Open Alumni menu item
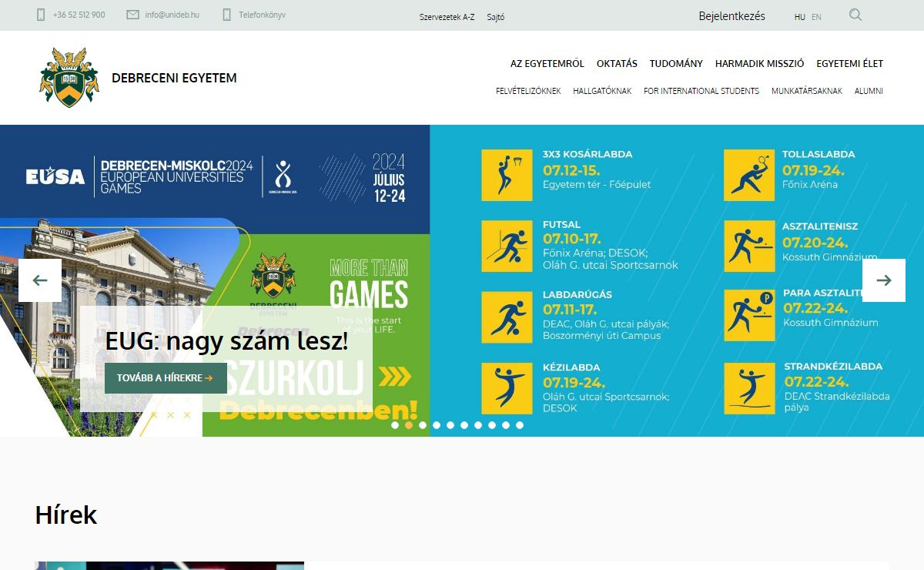 pyautogui.click(x=869, y=91)
